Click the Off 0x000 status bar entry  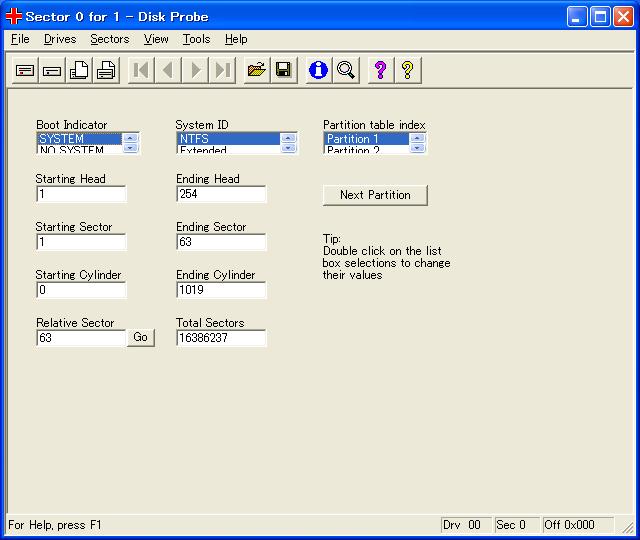coord(578,525)
